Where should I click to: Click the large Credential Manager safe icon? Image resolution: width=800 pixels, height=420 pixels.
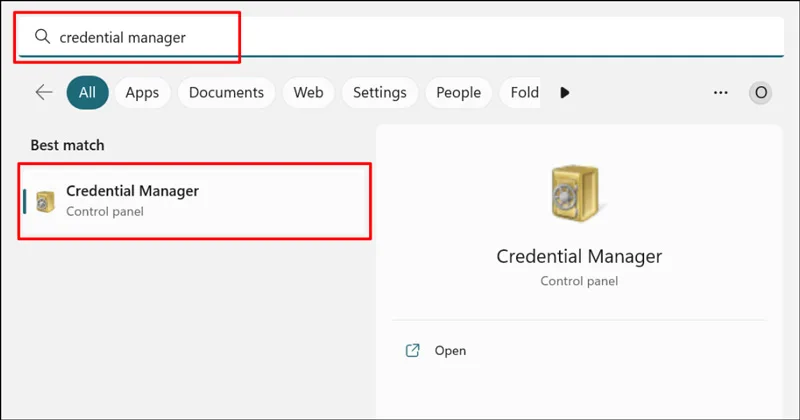(x=577, y=193)
